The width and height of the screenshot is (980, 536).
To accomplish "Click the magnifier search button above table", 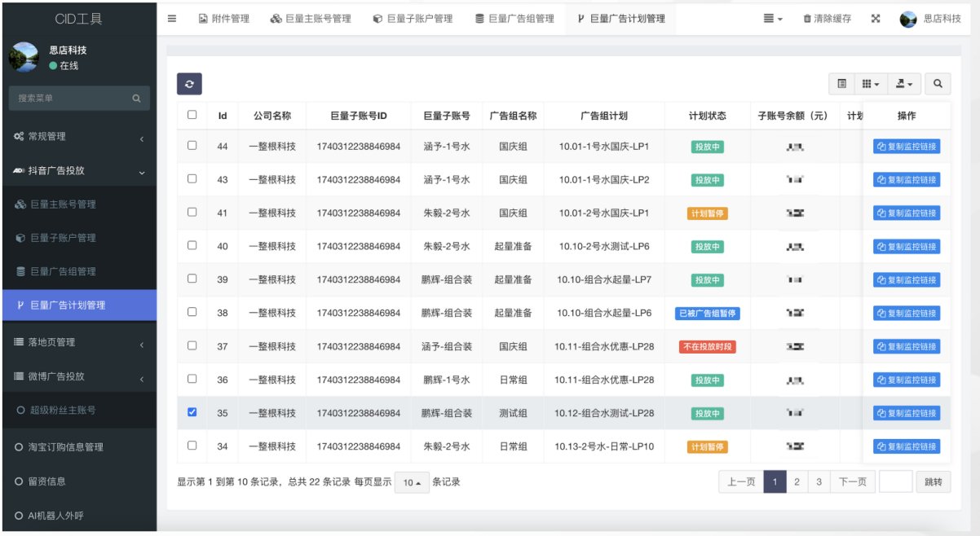I will (x=938, y=84).
